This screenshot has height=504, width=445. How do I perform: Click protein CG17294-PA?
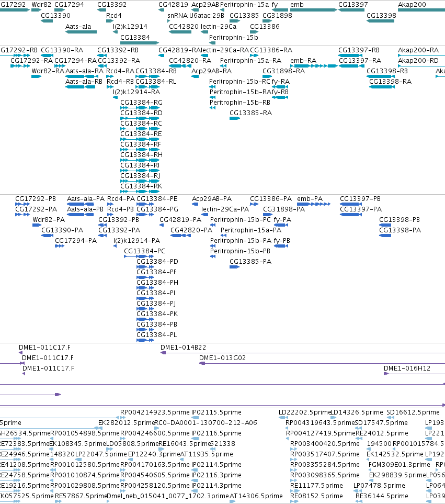76,240
